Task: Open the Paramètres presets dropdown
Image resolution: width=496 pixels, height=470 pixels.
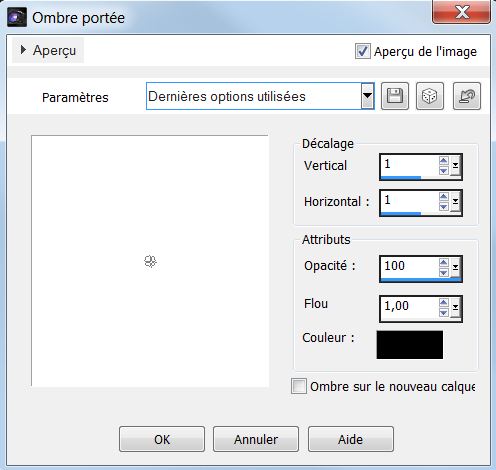Action: pos(367,96)
